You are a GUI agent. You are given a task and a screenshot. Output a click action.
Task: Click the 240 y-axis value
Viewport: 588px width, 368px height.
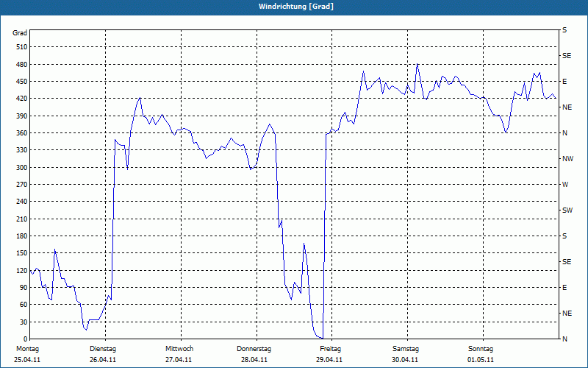(x=22, y=202)
